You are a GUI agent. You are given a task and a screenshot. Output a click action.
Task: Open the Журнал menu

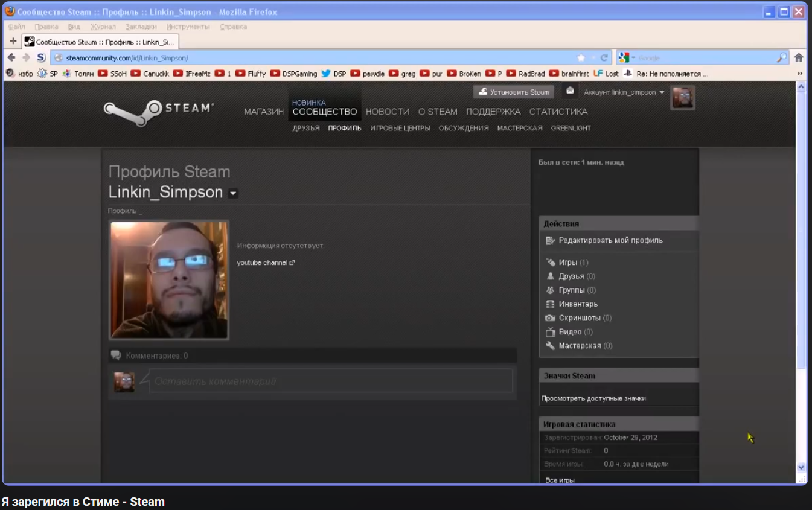[103, 27]
